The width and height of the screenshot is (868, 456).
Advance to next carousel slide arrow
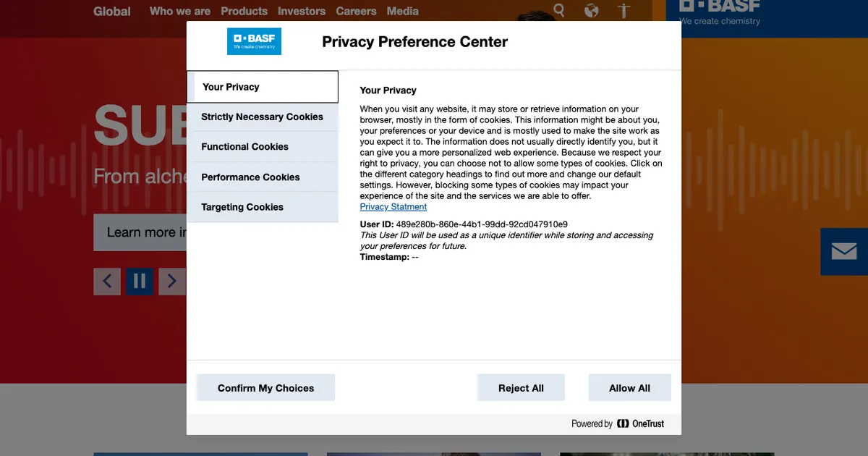tap(172, 281)
